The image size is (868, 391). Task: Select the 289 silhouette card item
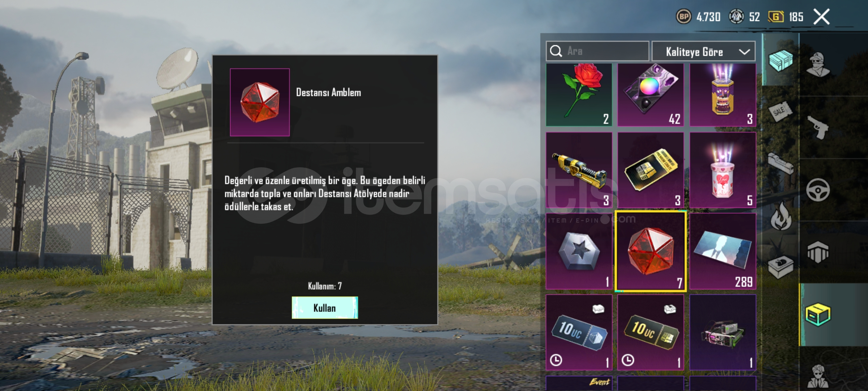723,251
